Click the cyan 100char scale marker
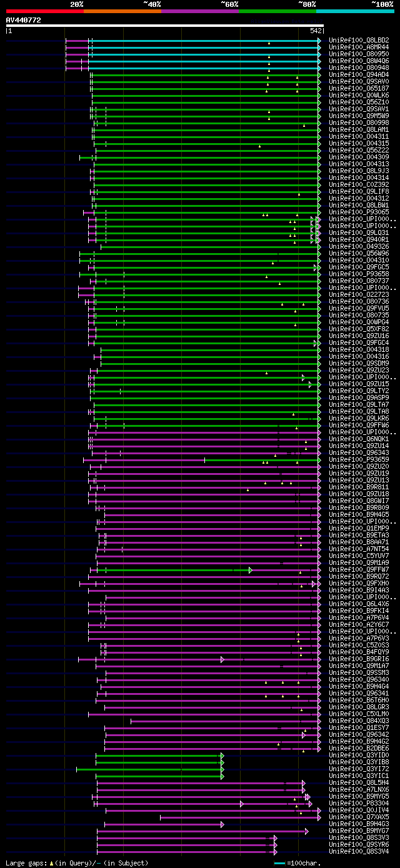 (x=279, y=863)
